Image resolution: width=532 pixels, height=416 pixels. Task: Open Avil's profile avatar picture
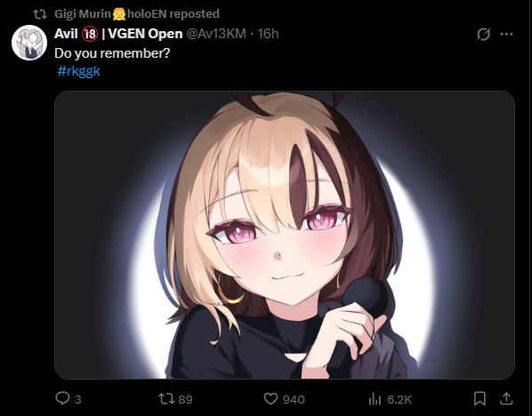pos(29,43)
